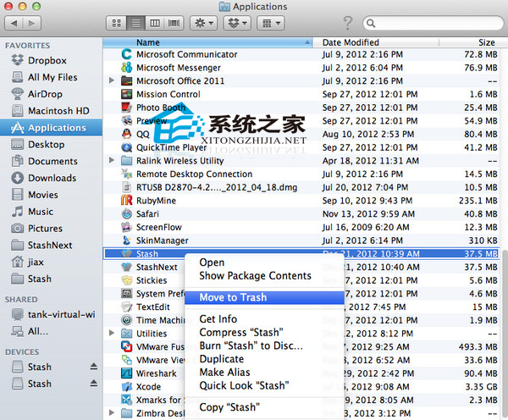Open the Action gear menu
Screen dimensions: 508x420
203,24
